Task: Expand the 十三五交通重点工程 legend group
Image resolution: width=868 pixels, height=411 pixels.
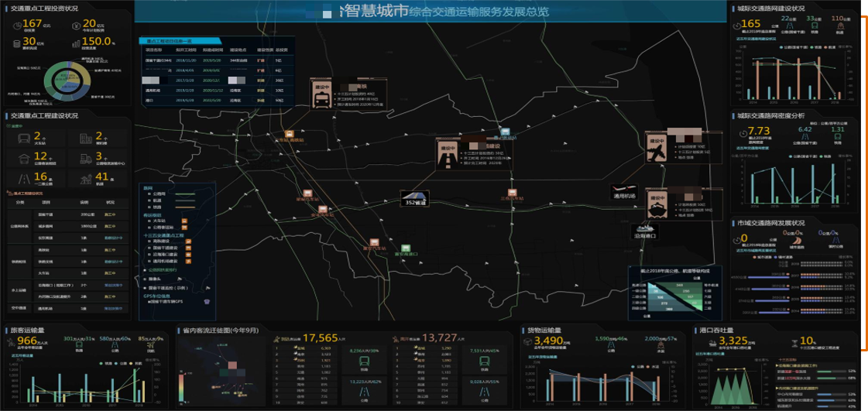Action: (164, 235)
